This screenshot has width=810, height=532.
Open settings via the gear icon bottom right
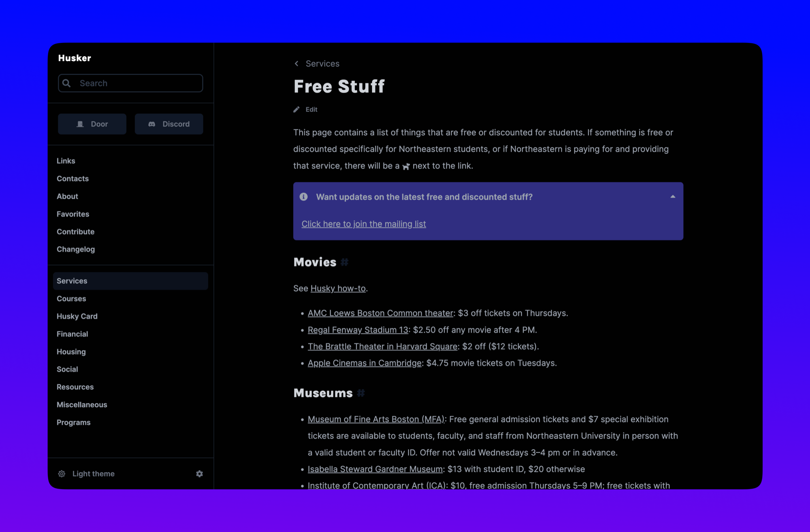click(x=199, y=474)
